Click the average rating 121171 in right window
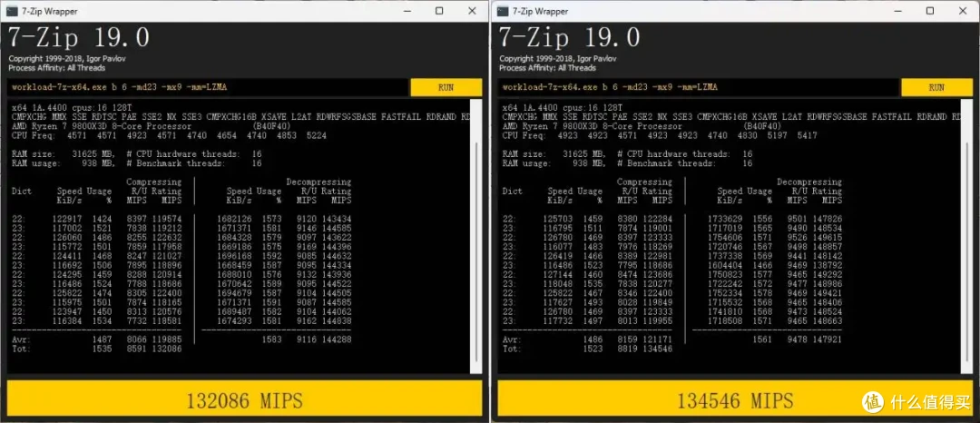Viewport: 980px width, 423px height. (656, 339)
